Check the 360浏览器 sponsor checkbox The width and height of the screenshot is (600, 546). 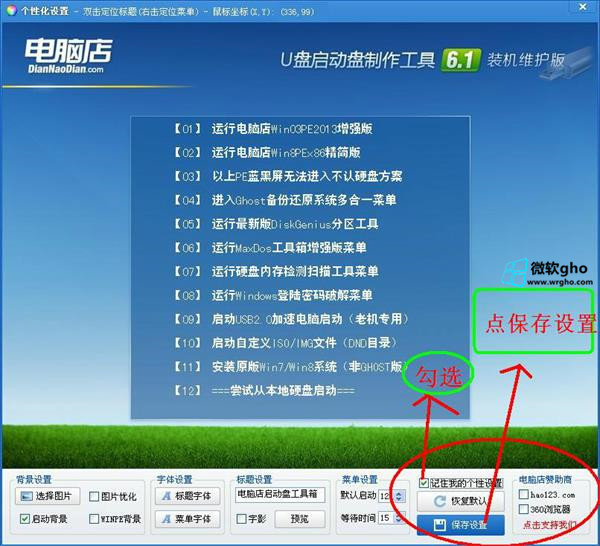coord(524,509)
